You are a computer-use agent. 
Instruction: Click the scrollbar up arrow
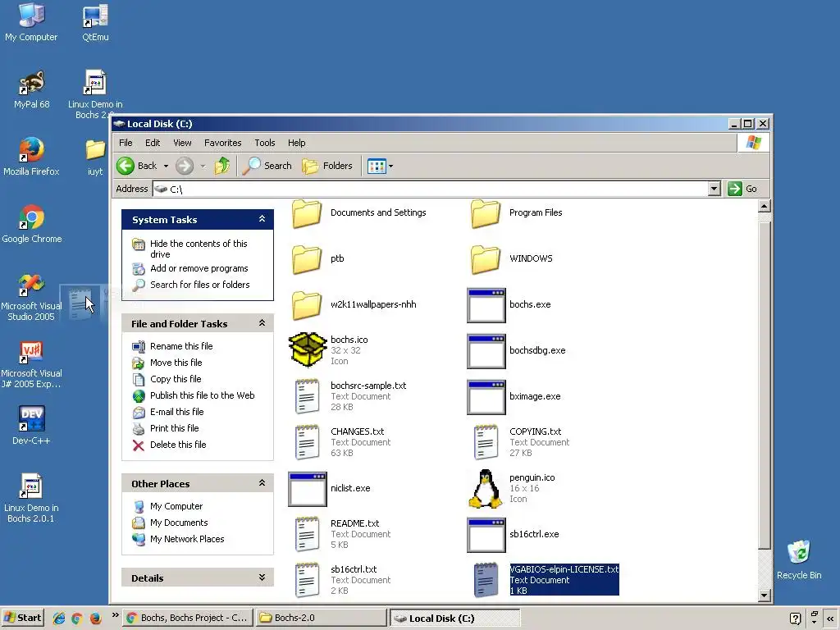765,206
